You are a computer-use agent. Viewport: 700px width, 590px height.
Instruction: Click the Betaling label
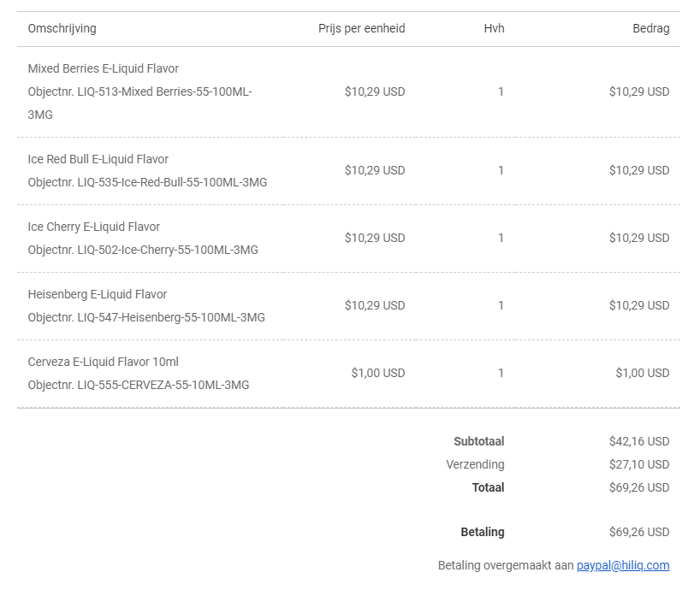coord(483,532)
